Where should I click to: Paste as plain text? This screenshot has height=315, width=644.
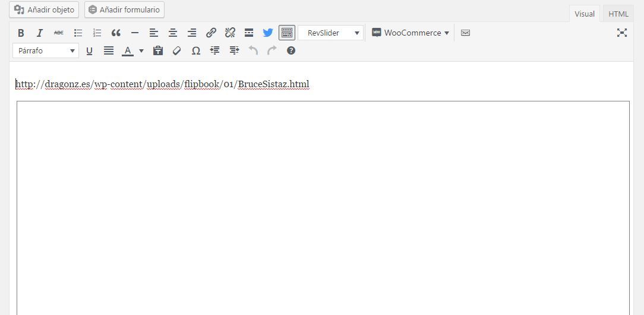(x=157, y=51)
